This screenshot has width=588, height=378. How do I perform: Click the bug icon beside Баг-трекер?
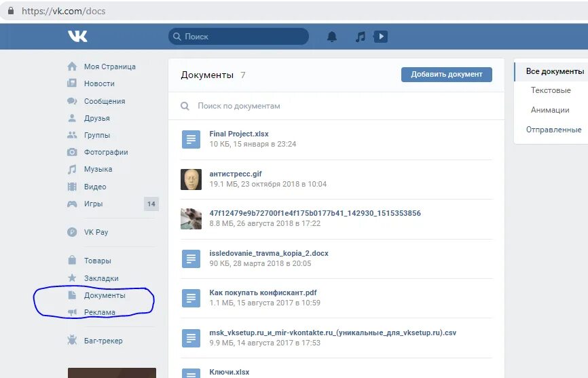coord(72,340)
